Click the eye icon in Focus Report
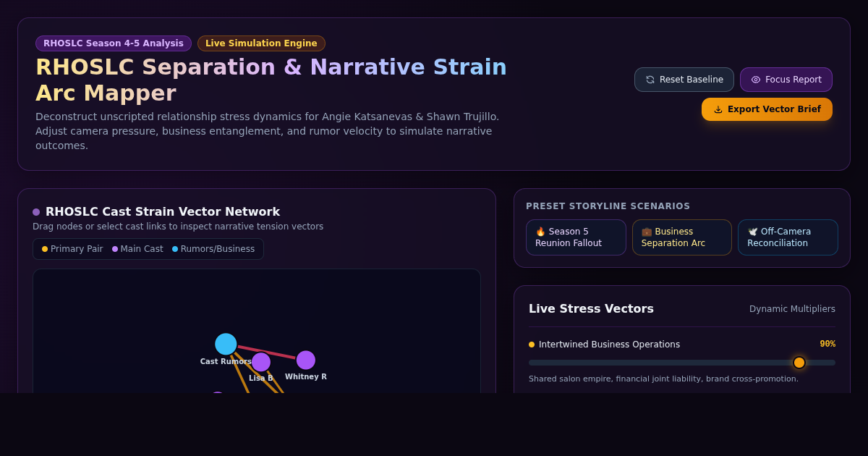 coord(756,80)
